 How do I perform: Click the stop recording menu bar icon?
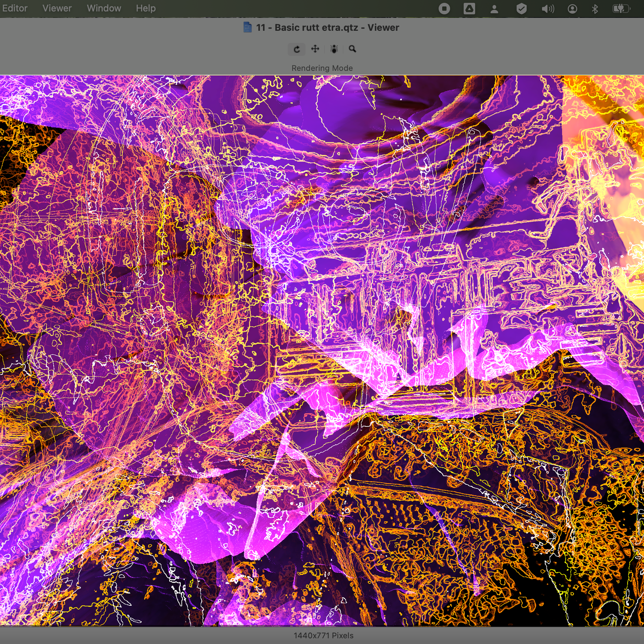pos(444,9)
